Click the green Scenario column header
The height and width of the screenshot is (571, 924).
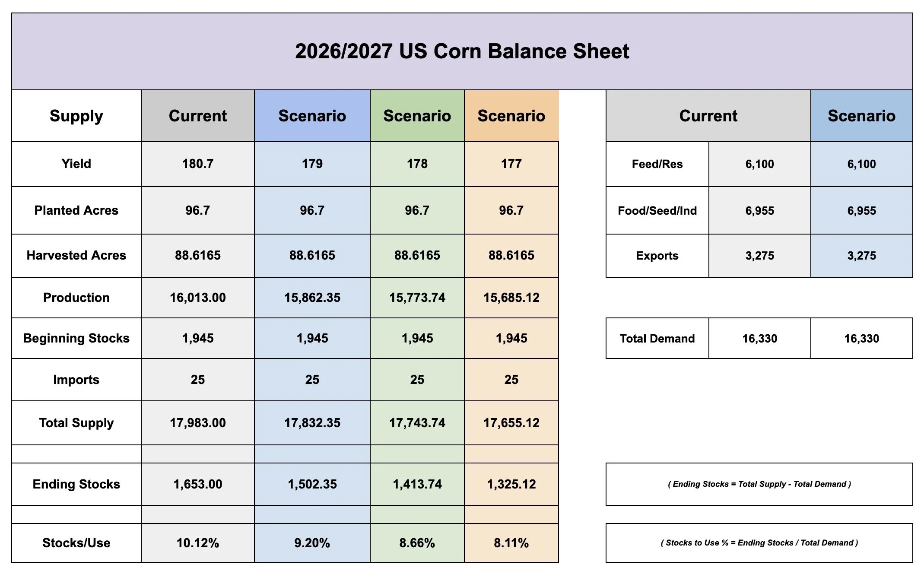[417, 116]
